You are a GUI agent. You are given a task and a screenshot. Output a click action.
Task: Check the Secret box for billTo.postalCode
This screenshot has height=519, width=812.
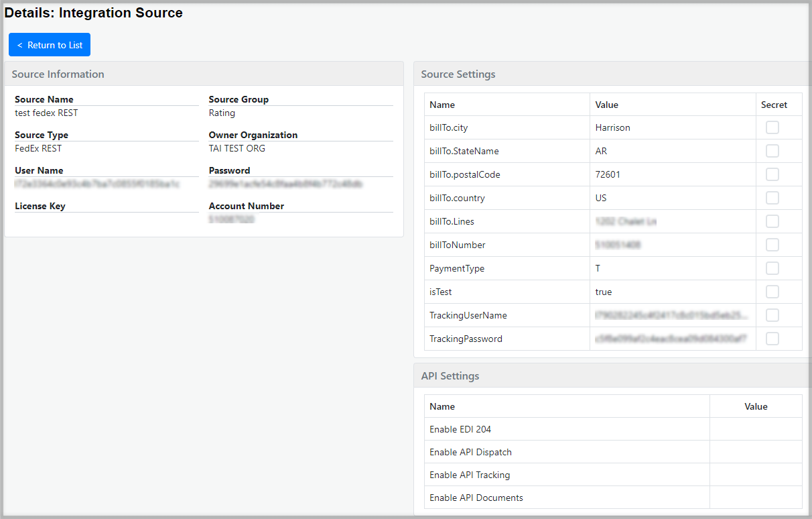pos(772,174)
